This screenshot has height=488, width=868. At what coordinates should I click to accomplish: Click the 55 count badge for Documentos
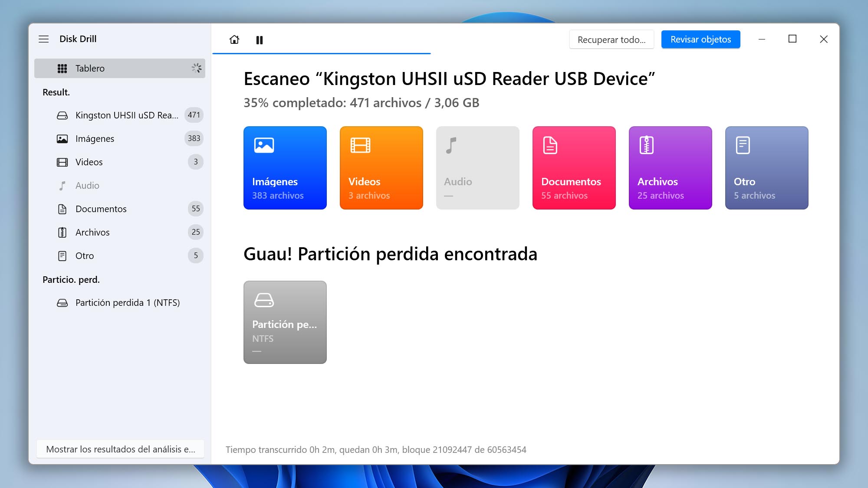[x=196, y=209]
